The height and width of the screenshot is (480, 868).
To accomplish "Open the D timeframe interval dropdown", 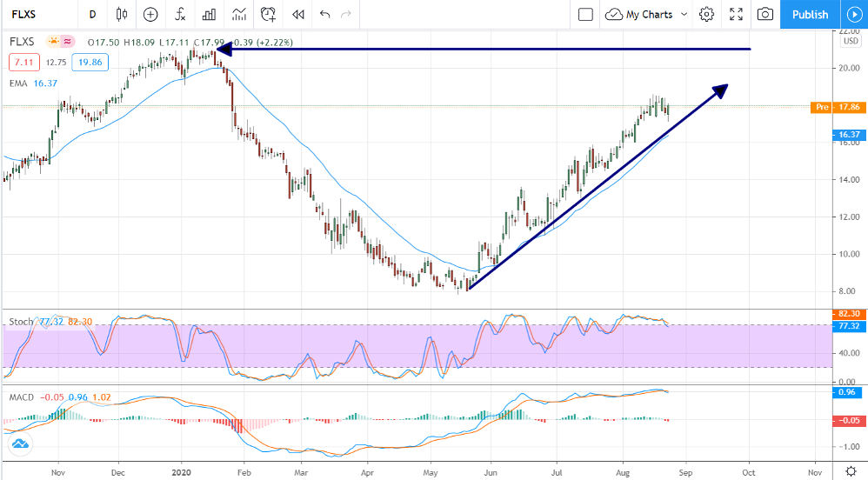I will (x=92, y=14).
